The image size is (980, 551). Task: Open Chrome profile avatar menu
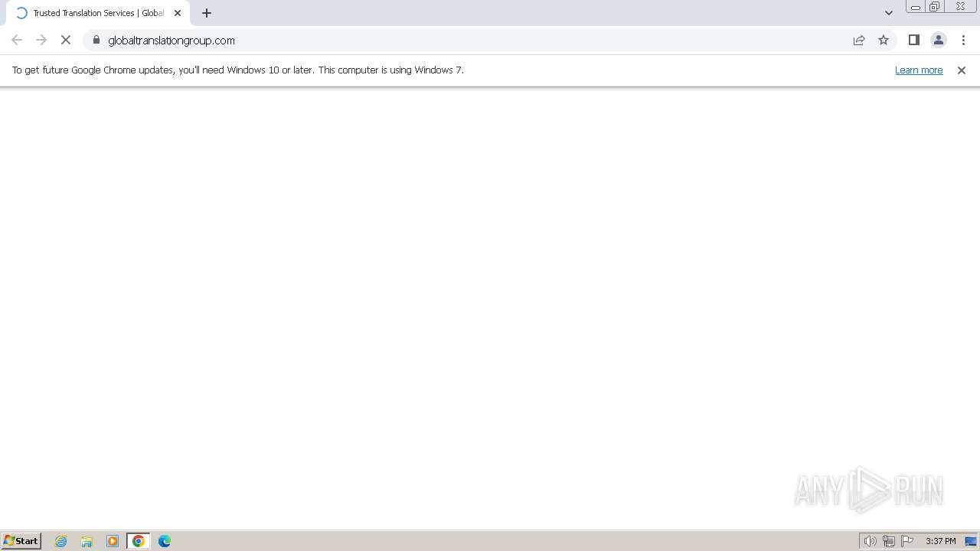[x=939, y=40]
